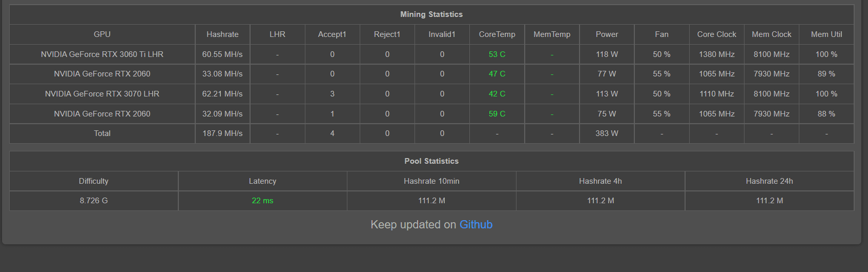Click the 59 C core temperature
The width and height of the screenshot is (868, 272).
pyautogui.click(x=497, y=114)
